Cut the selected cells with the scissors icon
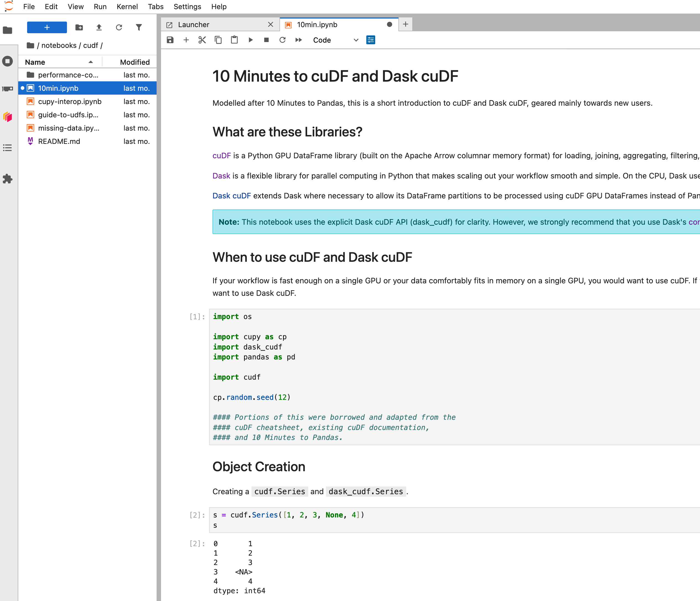700x601 pixels. tap(202, 40)
